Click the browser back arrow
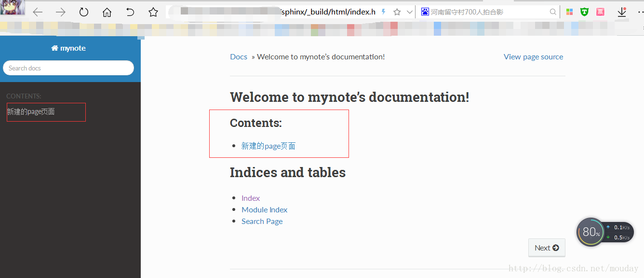644x278 pixels. 38,13
